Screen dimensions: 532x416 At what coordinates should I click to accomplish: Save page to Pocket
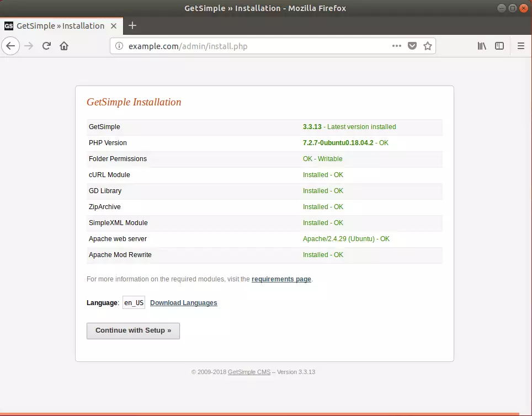click(412, 46)
